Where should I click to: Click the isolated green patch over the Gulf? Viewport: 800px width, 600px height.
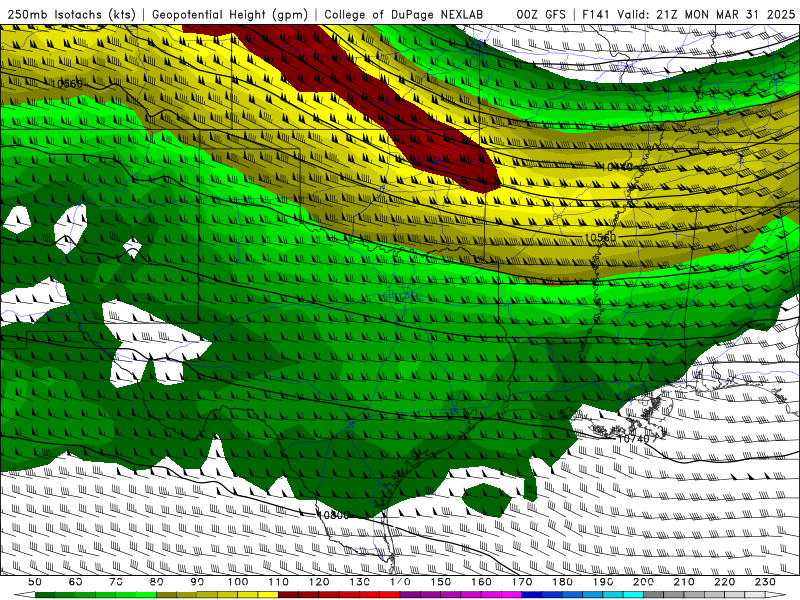click(x=486, y=500)
